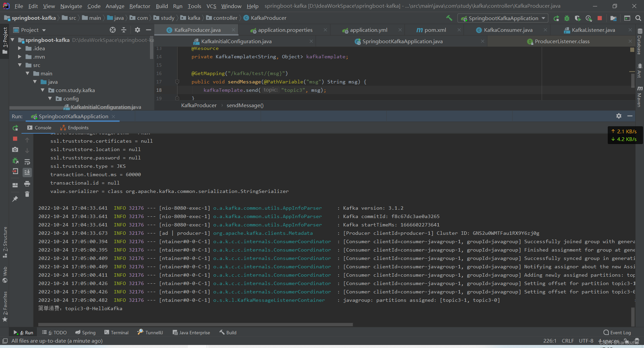Open the layout restore icon in Run sidebar
The width and height of the screenshot is (644, 348).
15,185
